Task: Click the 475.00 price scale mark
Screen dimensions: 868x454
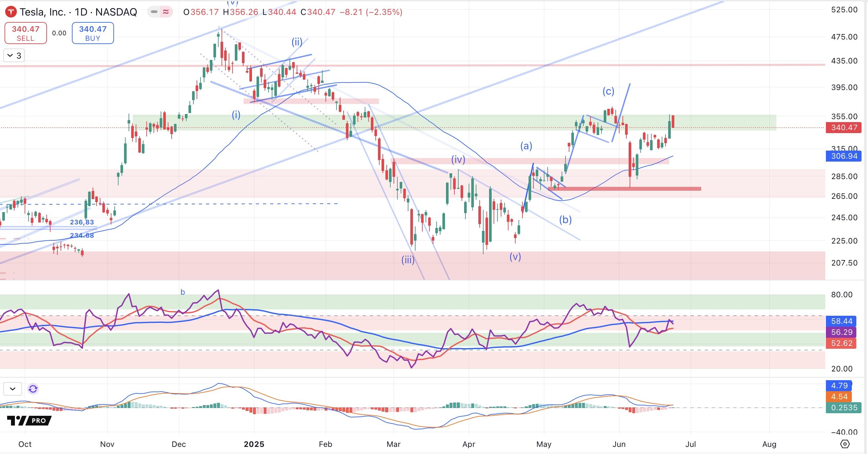Action: (844, 37)
